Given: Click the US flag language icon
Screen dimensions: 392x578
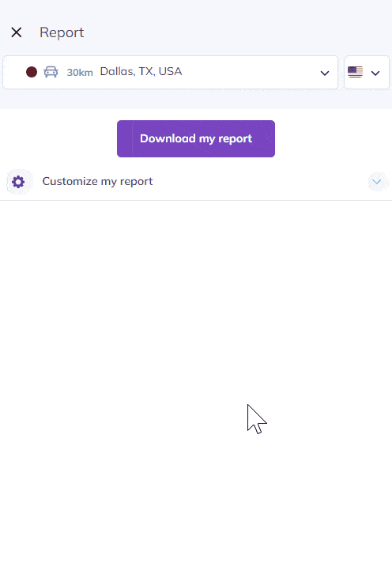Looking at the screenshot, I should (x=355, y=72).
